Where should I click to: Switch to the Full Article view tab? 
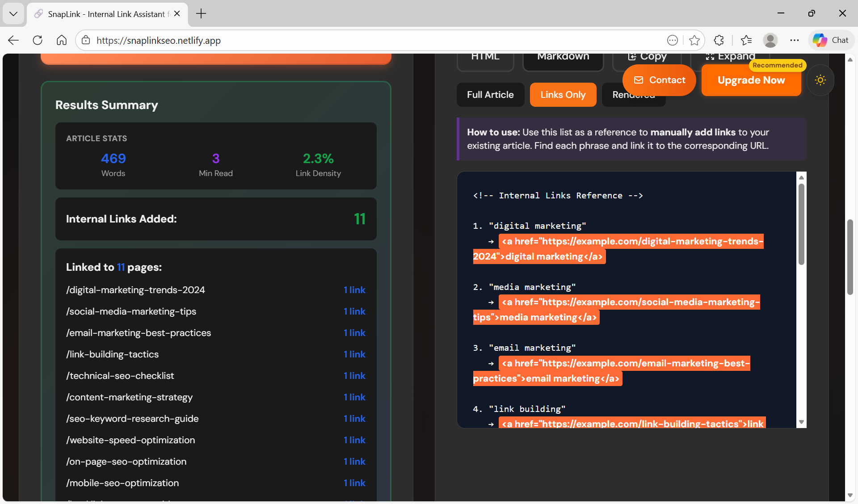(x=490, y=95)
